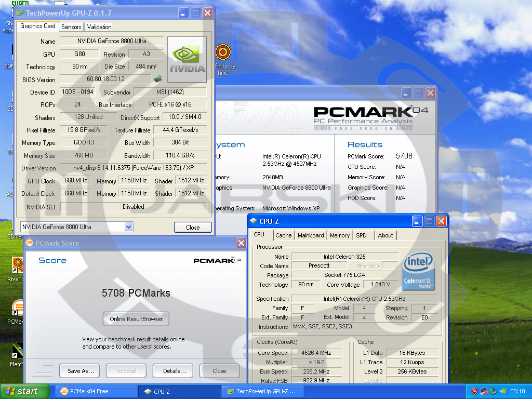Image resolution: width=532 pixels, height=399 pixels.
Task: Click the Intel Celeron D logo in CPU-Z
Action: point(419,270)
